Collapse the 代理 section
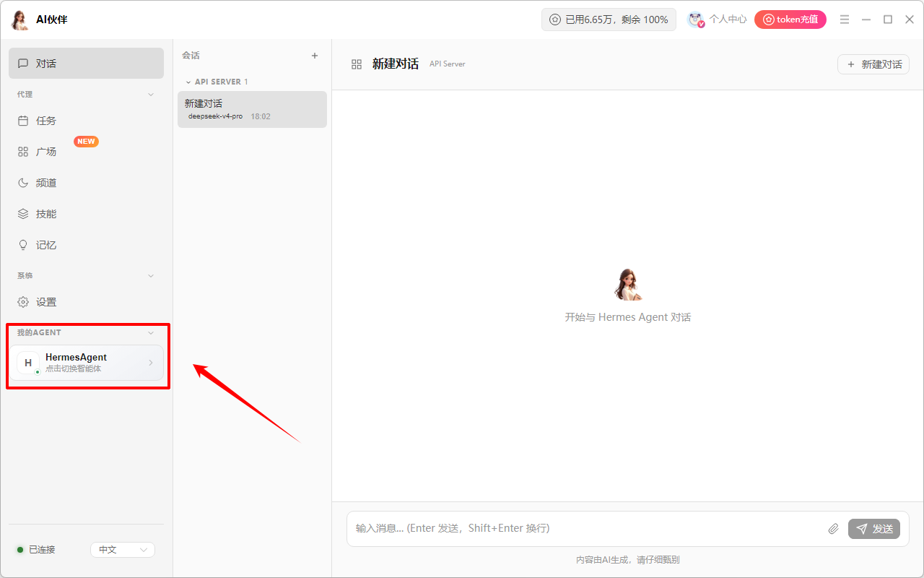Image resolution: width=924 pixels, height=578 pixels. pyautogui.click(x=151, y=95)
